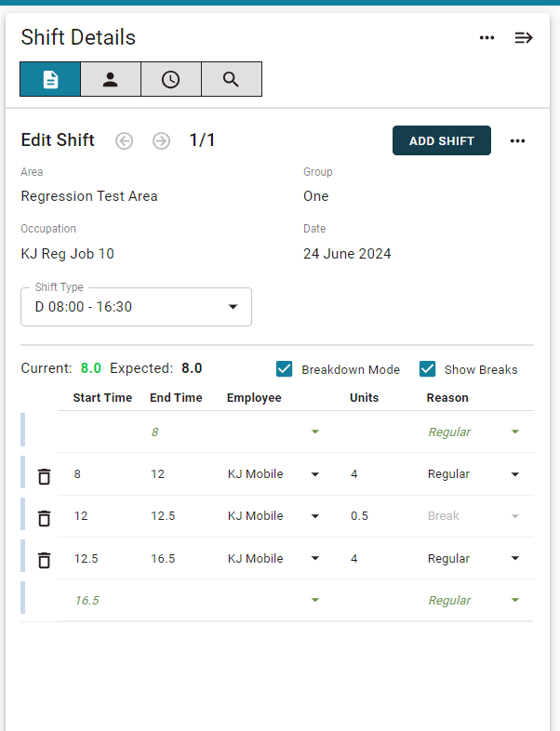Open the document details tab icon
This screenshot has height=731, width=560.
click(x=50, y=79)
